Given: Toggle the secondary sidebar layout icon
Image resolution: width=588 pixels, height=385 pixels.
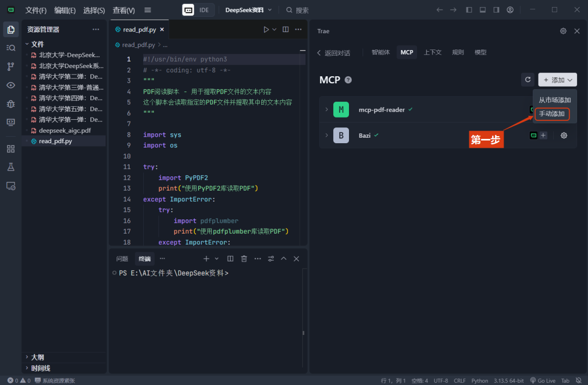Looking at the screenshot, I should tap(496, 10).
